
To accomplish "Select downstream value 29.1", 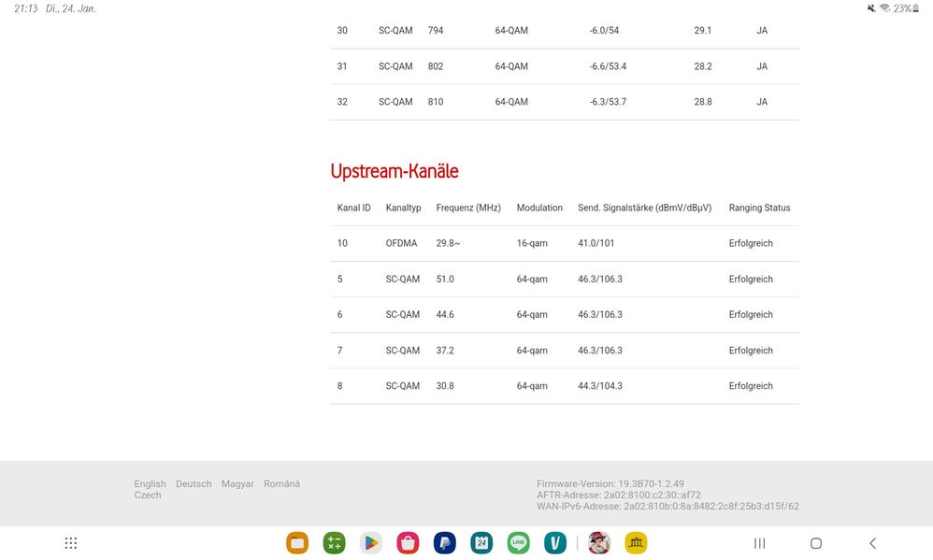I will tap(703, 30).
